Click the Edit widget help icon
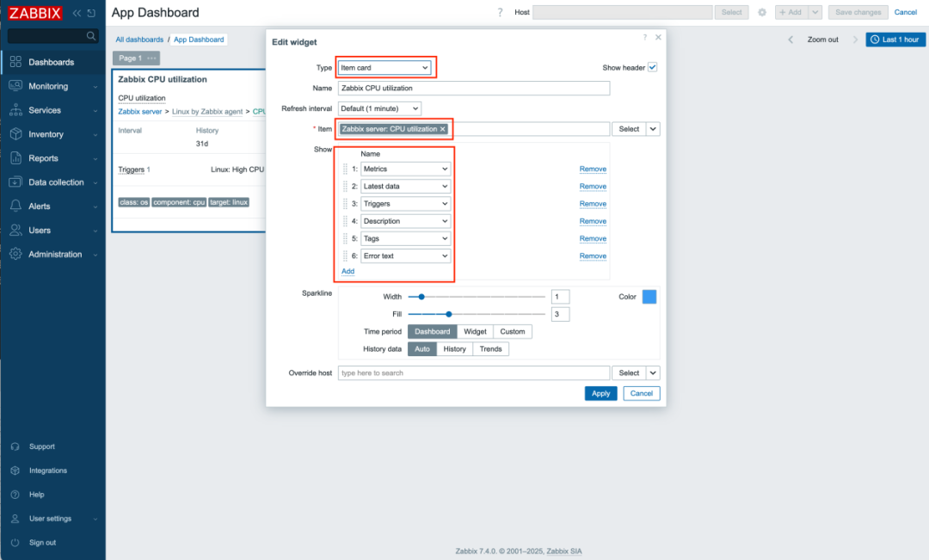 [x=644, y=37]
